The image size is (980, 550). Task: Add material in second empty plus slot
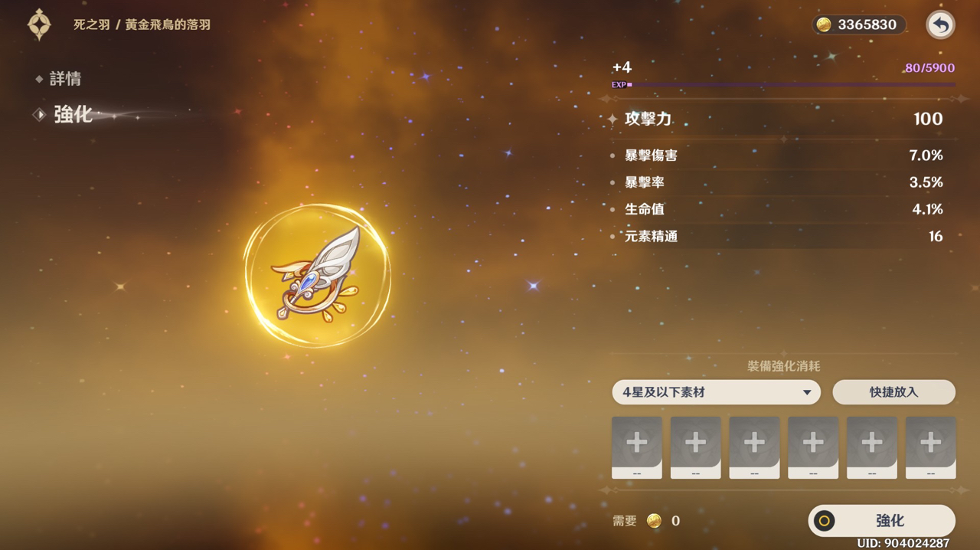point(695,447)
